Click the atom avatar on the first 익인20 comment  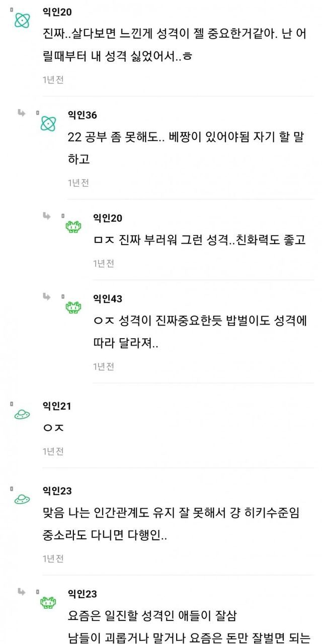tap(22, 20)
